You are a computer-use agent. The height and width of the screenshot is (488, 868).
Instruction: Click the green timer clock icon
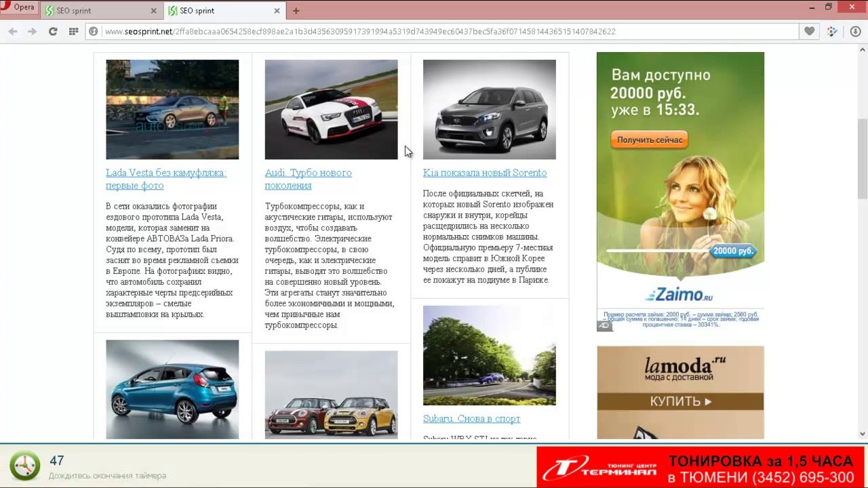click(25, 466)
